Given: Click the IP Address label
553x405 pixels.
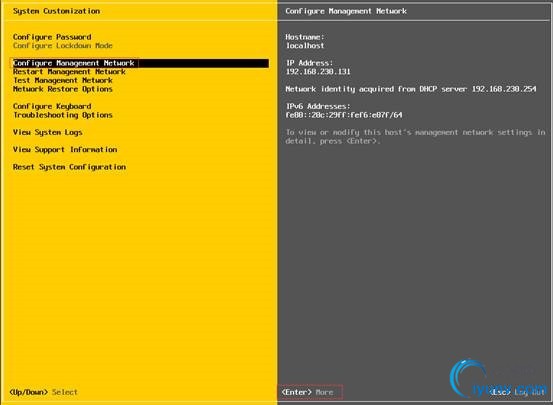Looking at the screenshot, I should click(309, 63).
